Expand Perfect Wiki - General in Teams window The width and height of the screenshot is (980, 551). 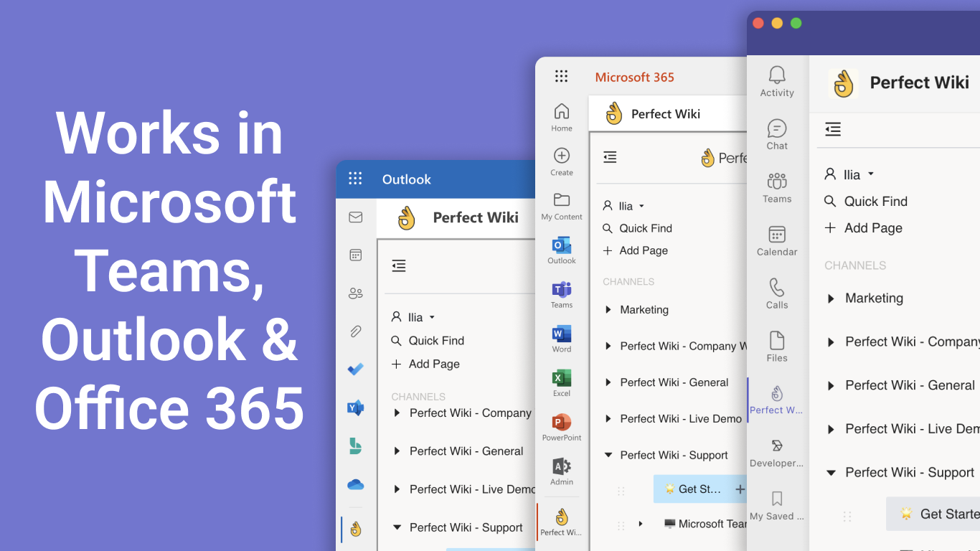point(831,385)
